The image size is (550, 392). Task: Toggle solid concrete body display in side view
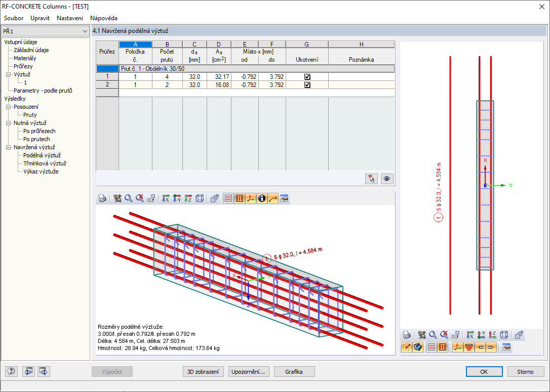click(418, 347)
